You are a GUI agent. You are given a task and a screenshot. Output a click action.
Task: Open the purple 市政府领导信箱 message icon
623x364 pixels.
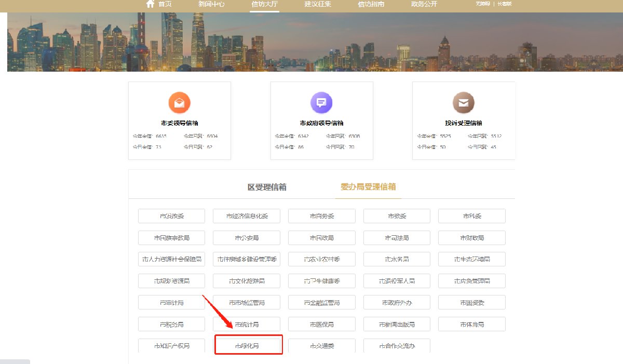click(321, 102)
